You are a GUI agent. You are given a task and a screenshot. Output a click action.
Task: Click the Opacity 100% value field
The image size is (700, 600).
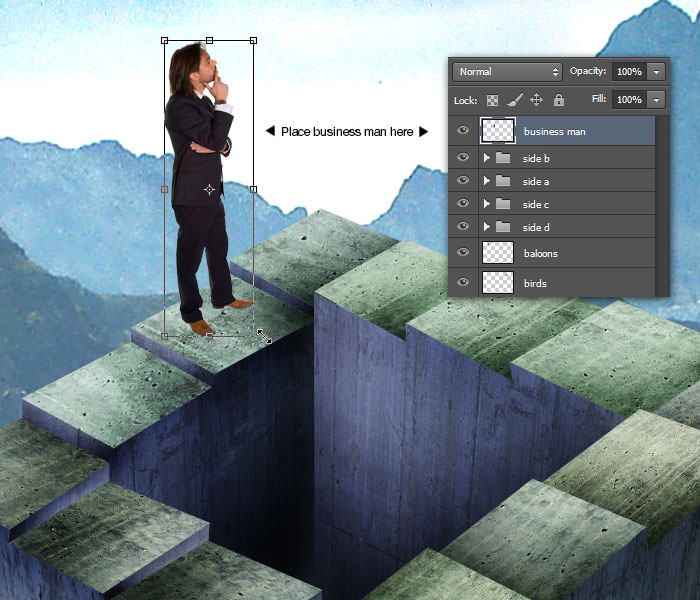coord(629,72)
